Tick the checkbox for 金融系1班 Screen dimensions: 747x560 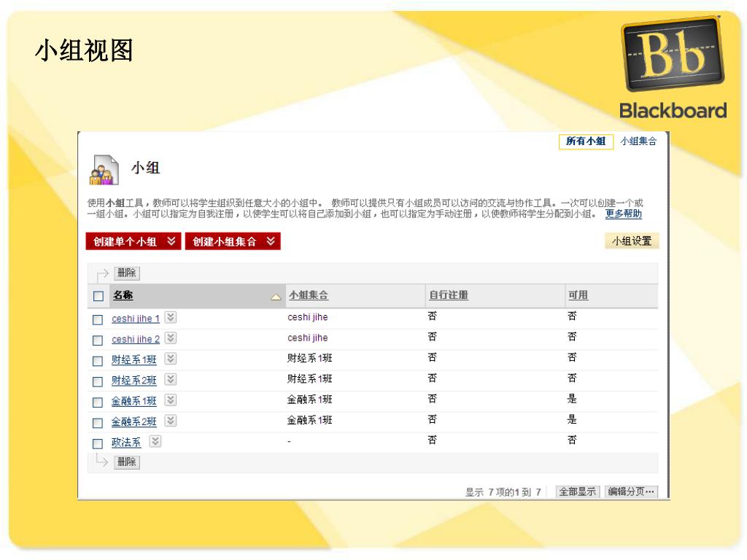tap(98, 402)
